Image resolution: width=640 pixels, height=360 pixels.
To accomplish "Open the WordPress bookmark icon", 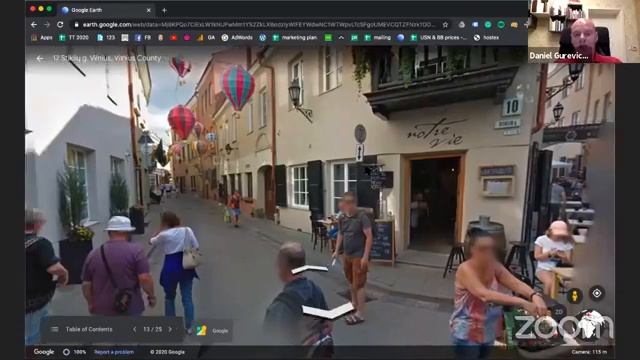I will [262, 38].
